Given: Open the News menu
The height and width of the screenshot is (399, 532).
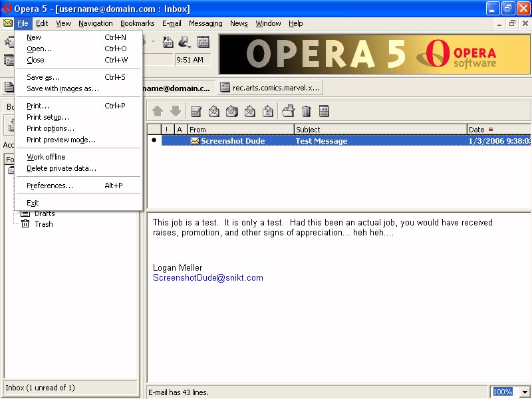Looking at the screenshot, I should pos(239,23).
